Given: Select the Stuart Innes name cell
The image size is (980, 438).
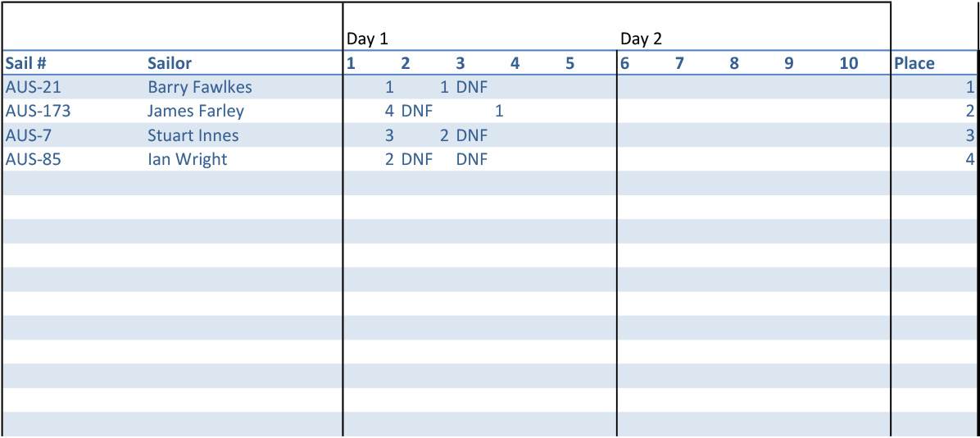Looking at the screenshot, I should point(193,135).
